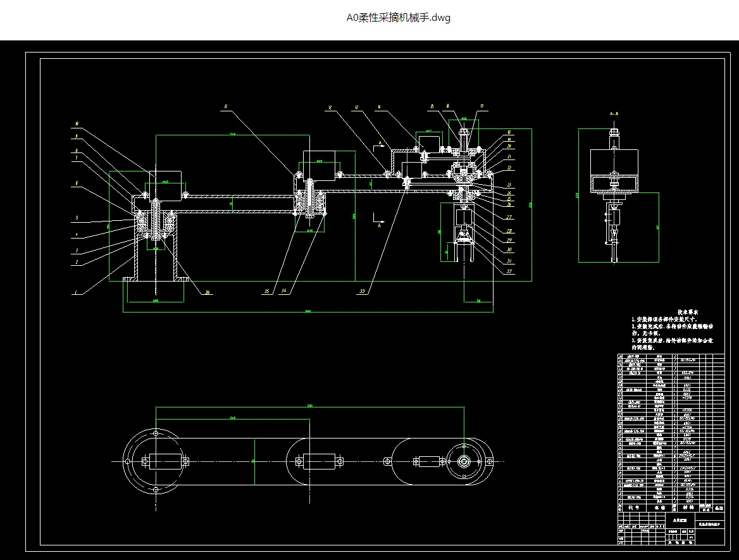Viewport: 739px width, 560px height.
Task: Select the motor housing in A-A section view
Action: tap(614, 171)
